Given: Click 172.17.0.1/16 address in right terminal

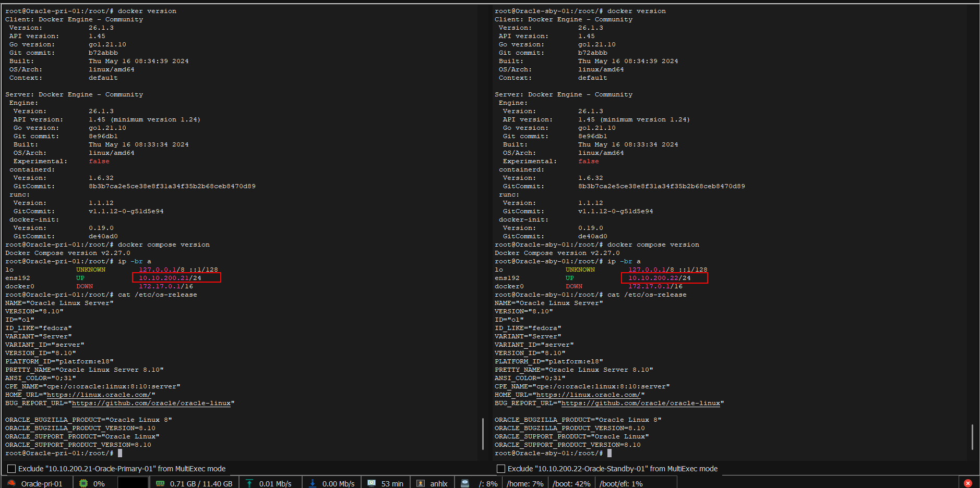Looking at the screenshot, I should click(655, 286).
